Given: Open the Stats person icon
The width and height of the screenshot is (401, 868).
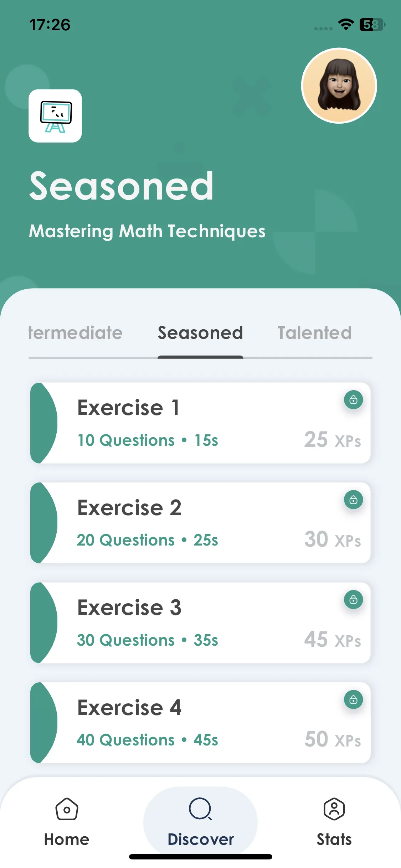Looking at the screenshot, I should point(334,809).
